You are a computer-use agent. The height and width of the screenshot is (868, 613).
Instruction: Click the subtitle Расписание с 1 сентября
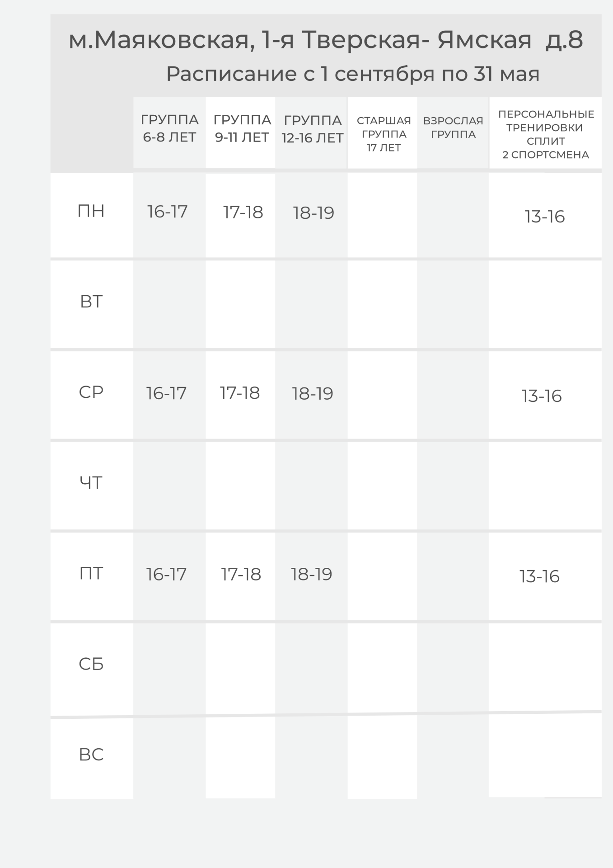352,74
